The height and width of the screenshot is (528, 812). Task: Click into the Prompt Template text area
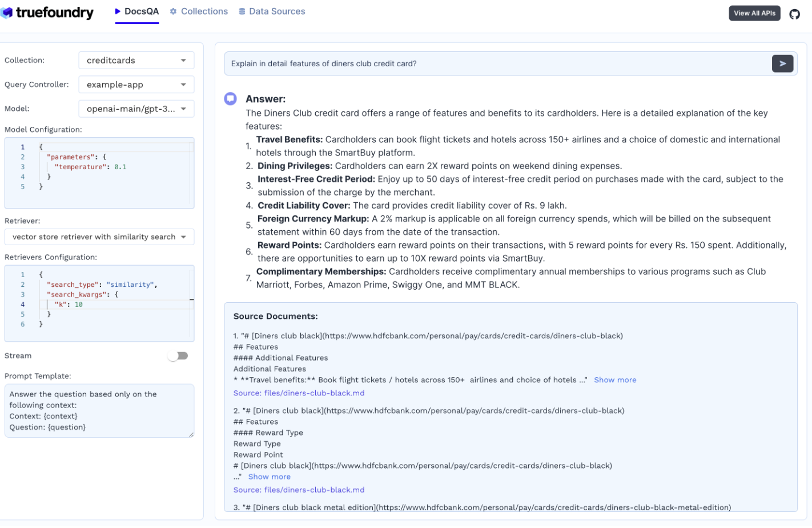pos(99,411)
